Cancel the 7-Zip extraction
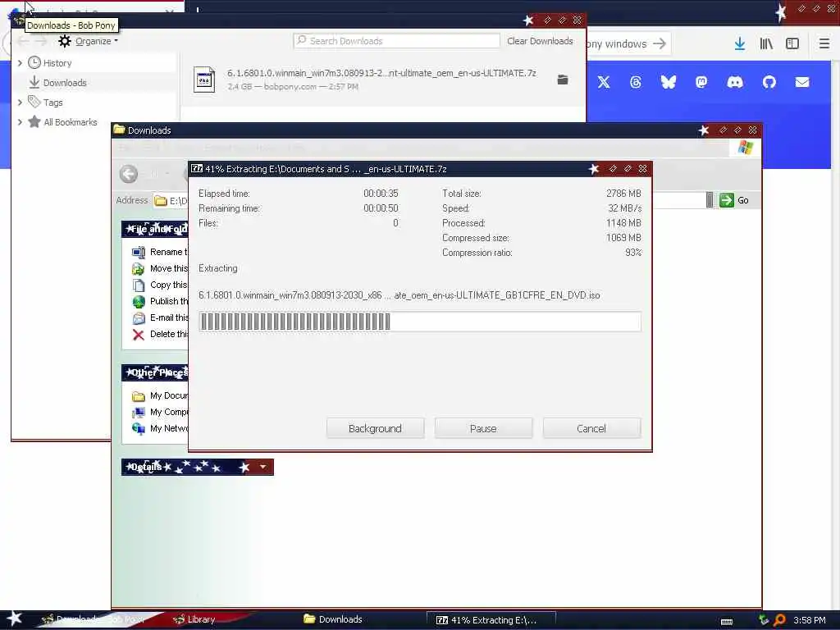 click(591, 428)
